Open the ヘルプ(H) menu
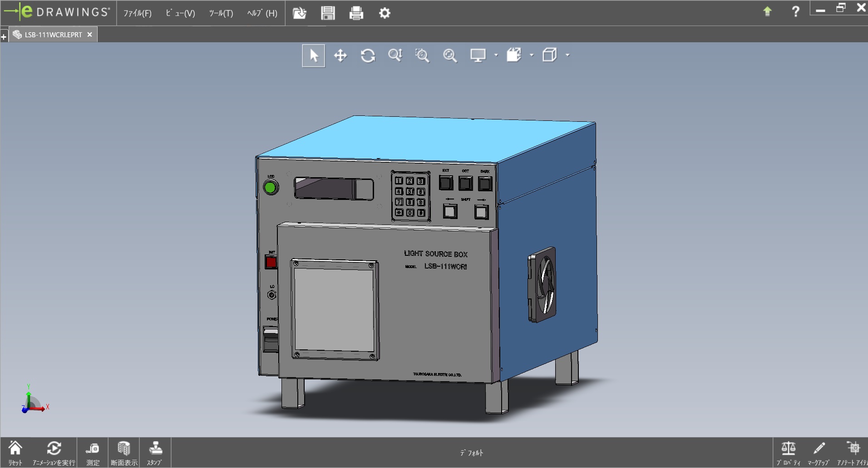868x468 pixels. click(x=262, y=13)
